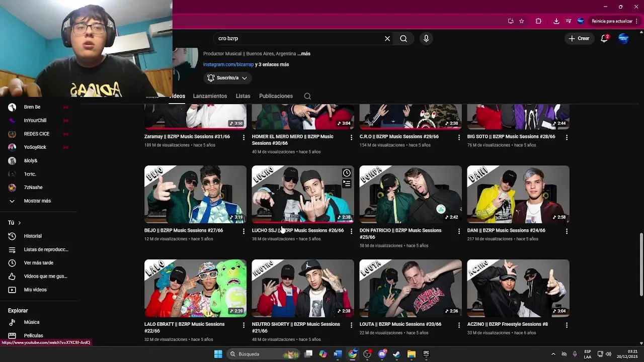Open the YouTube account avatar menu
Image resolution: width=644 pixels, height=362 pixels.
pos(623,39)
